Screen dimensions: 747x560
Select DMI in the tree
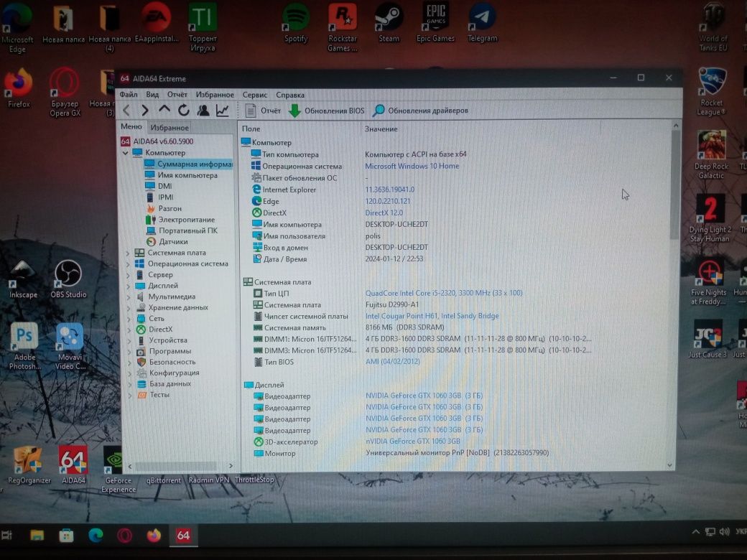(159, 186)
